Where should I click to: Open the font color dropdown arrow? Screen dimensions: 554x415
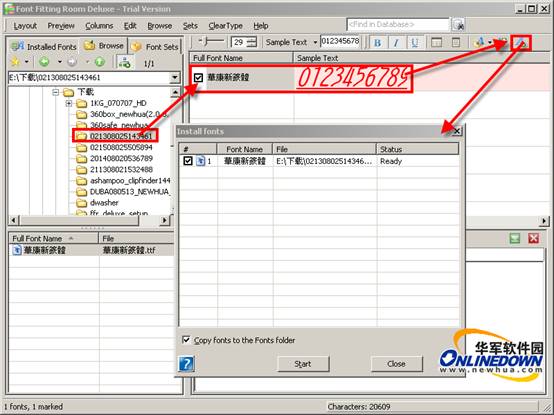(490, 43)
